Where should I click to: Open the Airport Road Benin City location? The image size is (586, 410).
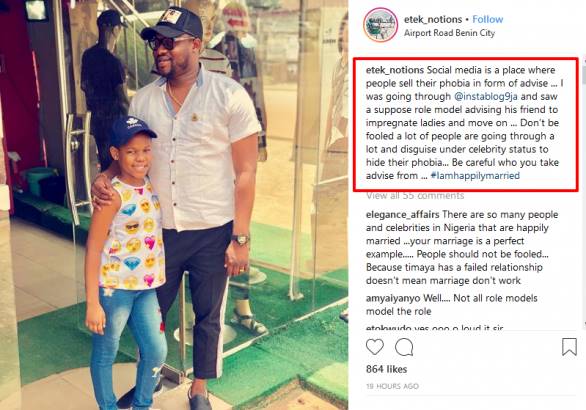tap(449, 33)
